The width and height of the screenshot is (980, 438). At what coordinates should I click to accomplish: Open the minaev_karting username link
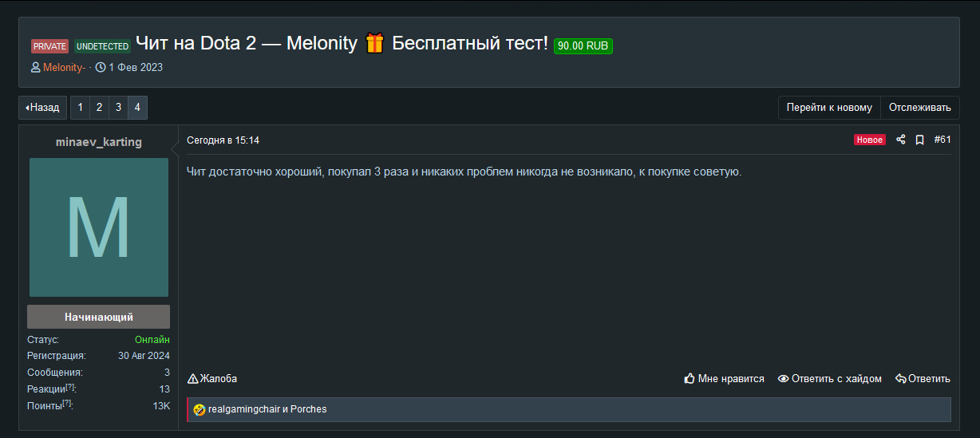point(99,142)
